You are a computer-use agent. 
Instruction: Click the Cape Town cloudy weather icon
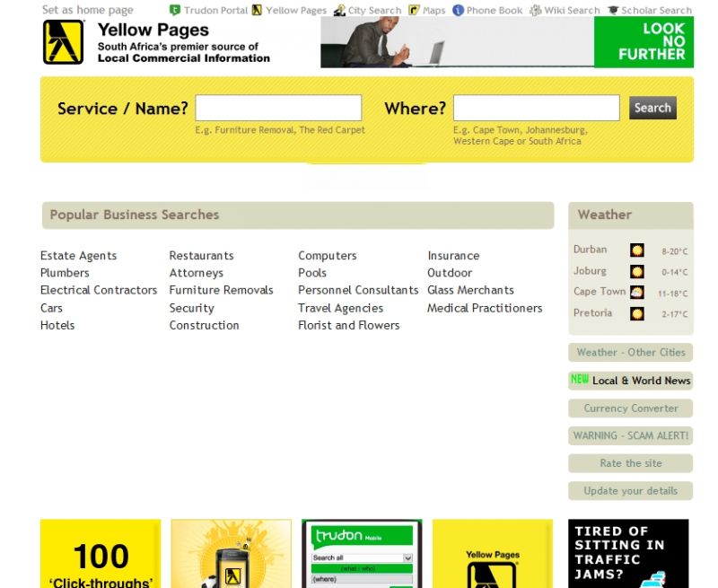click(x=637, y=292)
